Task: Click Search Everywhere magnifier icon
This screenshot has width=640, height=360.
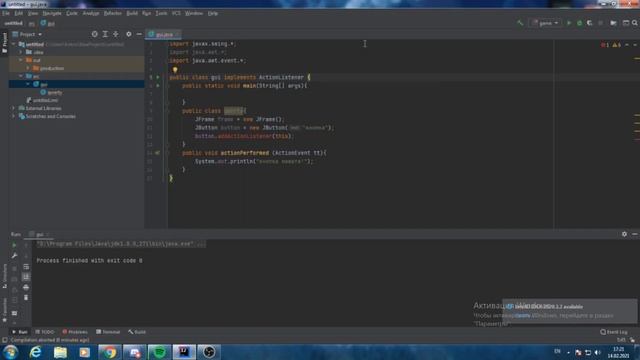Action: pyautogui.click(x=635, y=23)
